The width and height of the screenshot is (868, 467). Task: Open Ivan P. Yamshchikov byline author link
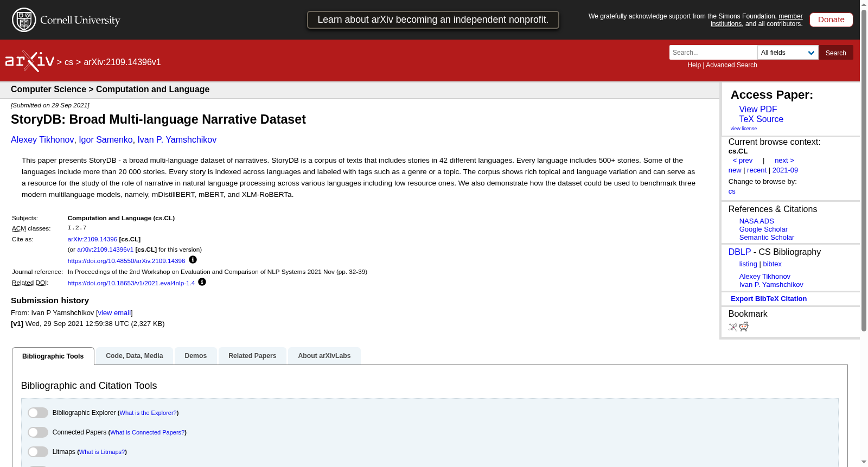click(177, 139)
